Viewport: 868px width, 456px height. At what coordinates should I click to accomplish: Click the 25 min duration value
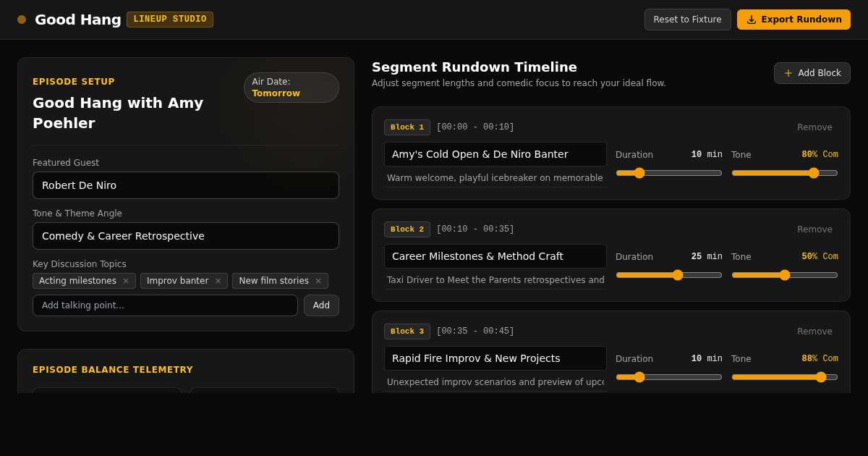tap(707, 257)
